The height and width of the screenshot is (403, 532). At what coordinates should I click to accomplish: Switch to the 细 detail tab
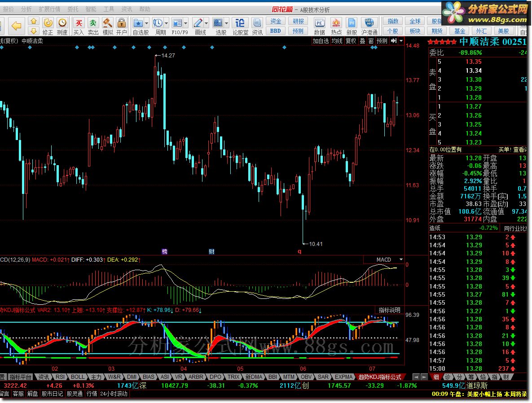[436, 377]
